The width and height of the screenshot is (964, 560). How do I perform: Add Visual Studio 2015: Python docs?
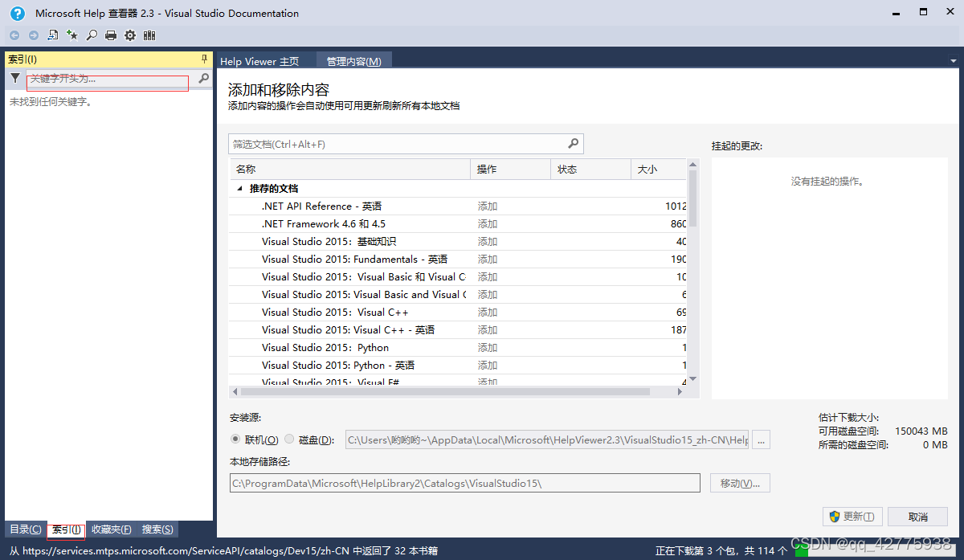click(x=488, y=348)
